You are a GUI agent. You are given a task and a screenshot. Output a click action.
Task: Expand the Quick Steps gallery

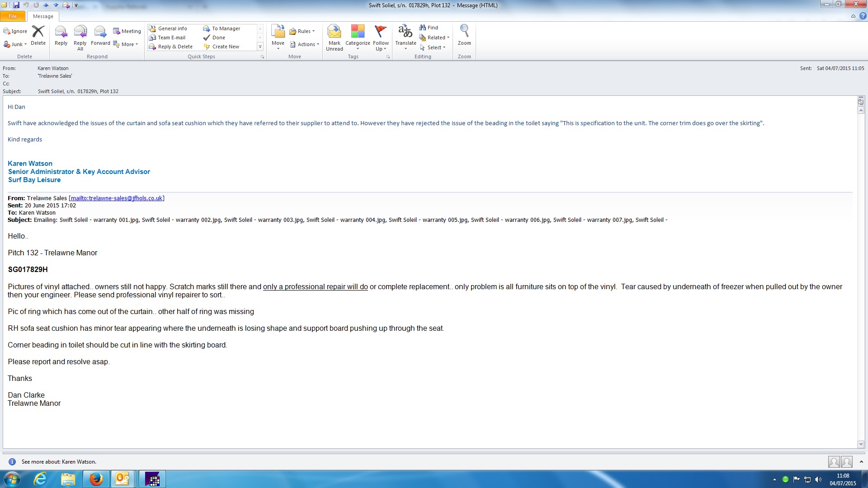point(260,47)
